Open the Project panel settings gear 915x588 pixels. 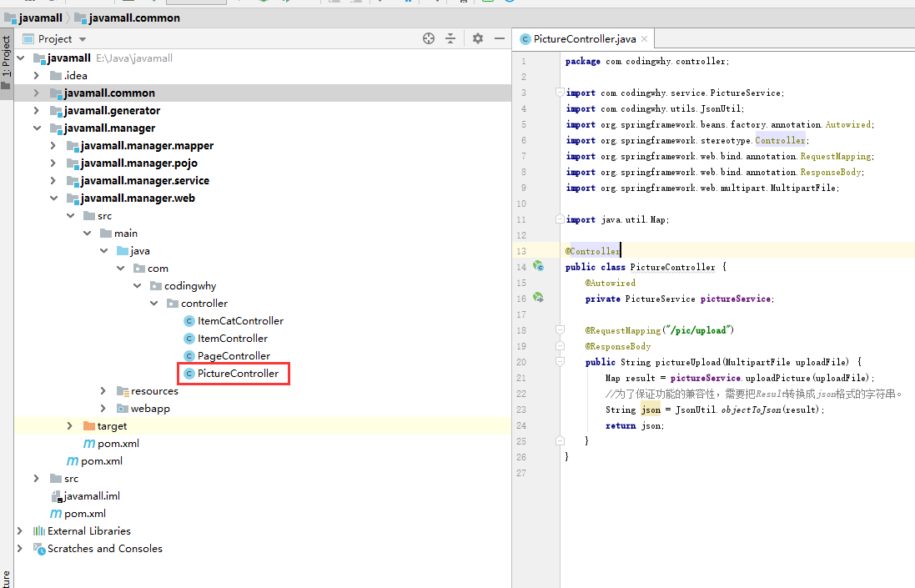[x=478, y=38]
